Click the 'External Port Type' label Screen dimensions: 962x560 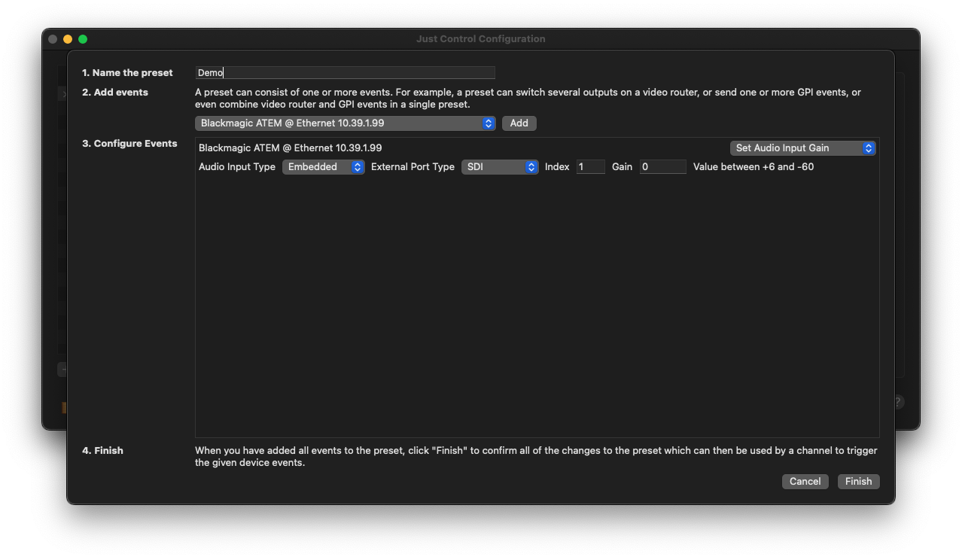[x=413, y=167]
